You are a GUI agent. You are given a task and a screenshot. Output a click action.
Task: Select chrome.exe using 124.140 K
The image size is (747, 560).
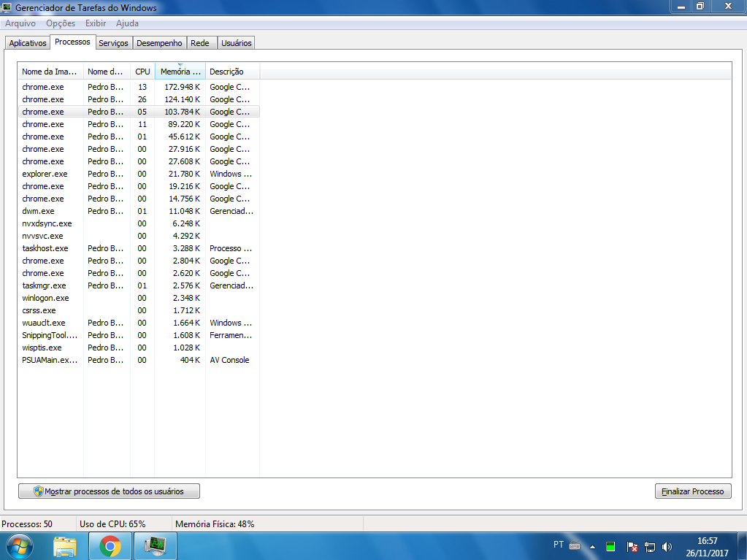point(139,99)
